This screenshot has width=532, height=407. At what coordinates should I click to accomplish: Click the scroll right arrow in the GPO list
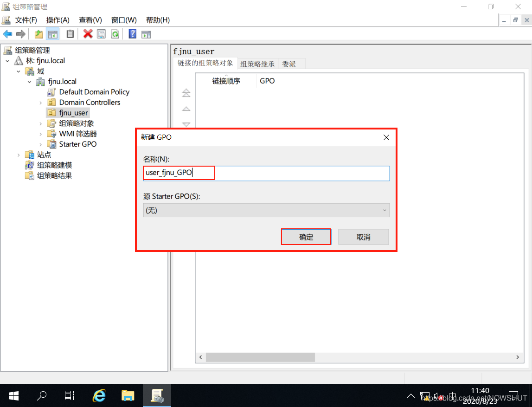point(518,357)
